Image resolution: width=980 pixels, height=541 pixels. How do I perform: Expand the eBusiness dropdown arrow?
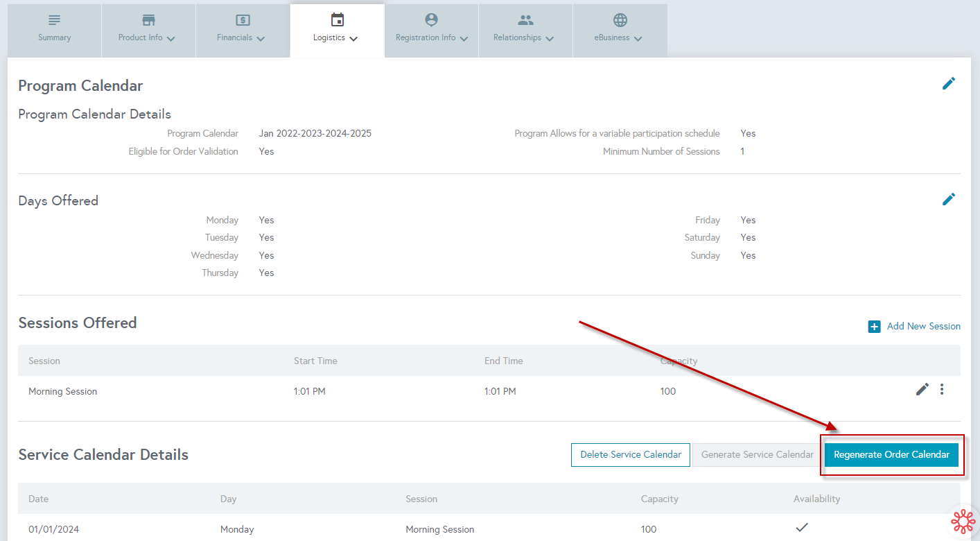coord(638,39)
